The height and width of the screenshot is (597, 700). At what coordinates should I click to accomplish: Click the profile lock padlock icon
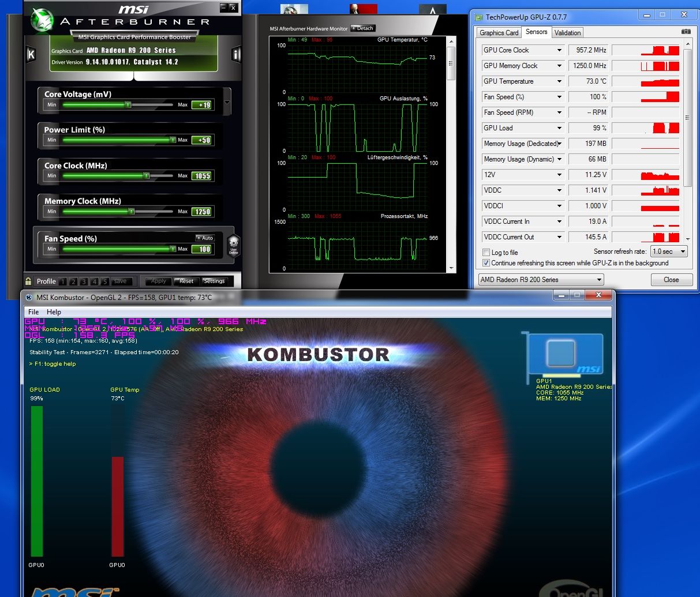coord(28,281)
